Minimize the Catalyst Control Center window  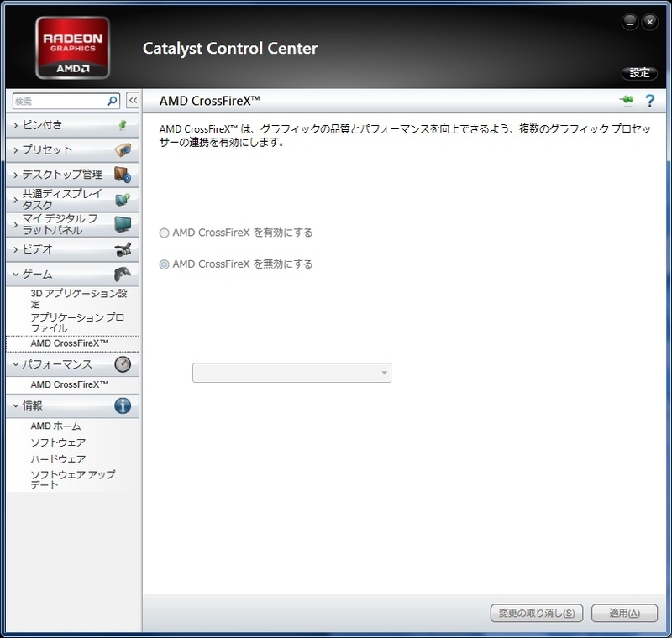(x=630, y=23)
